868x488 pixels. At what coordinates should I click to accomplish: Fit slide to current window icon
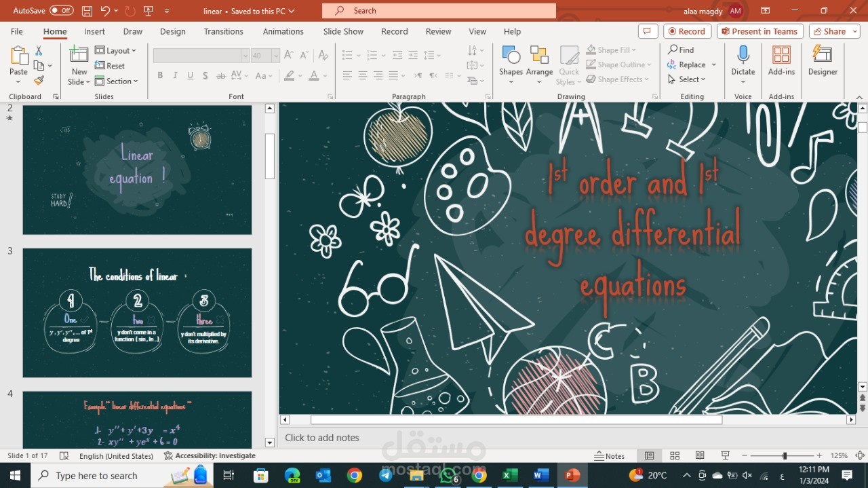click(x=860, y=455)
